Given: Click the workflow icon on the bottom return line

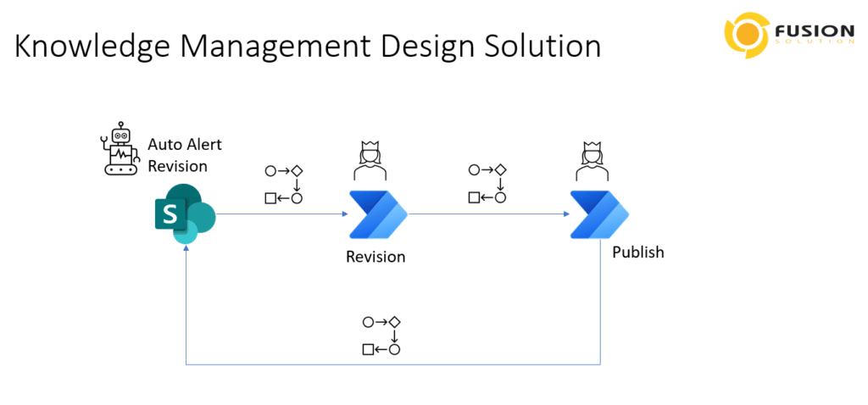Looking at the screenshot, I should pos(381,336).
